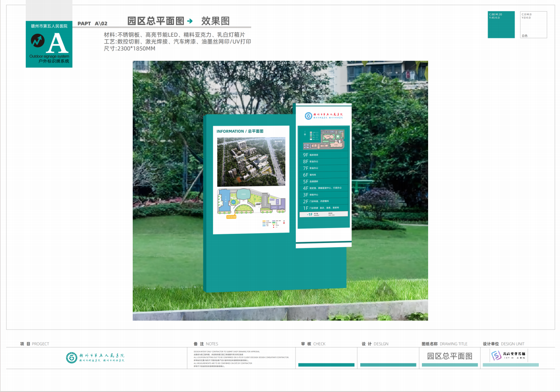The height and width of the screenshot is (392, 560).
Task: Click the colored site plan map on the sign
Action: click(251, 201)
